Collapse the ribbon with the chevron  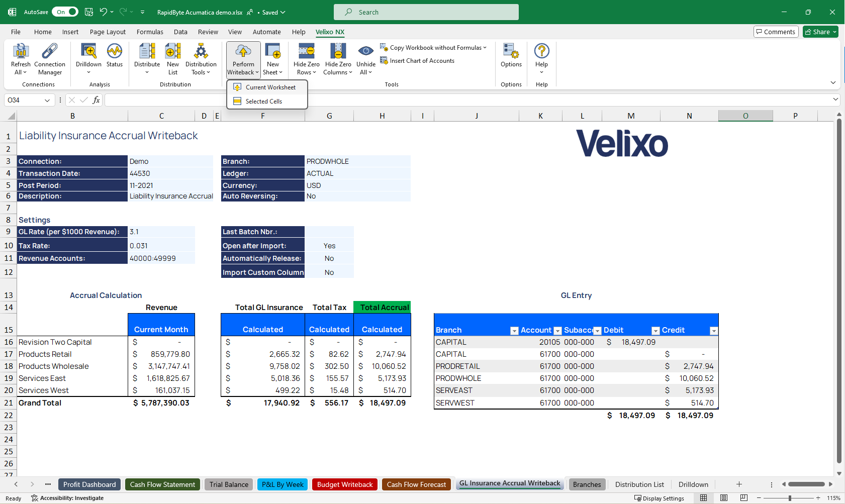click(833, 82)
